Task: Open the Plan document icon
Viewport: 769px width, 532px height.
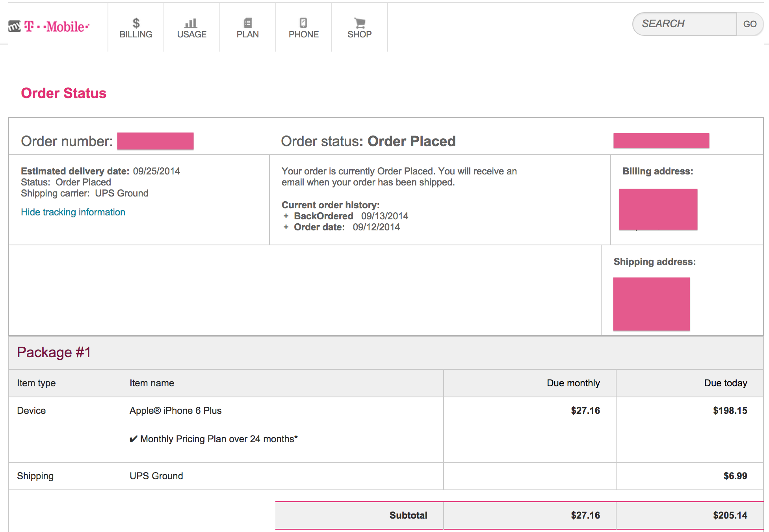Action: (x=247, y=23)
